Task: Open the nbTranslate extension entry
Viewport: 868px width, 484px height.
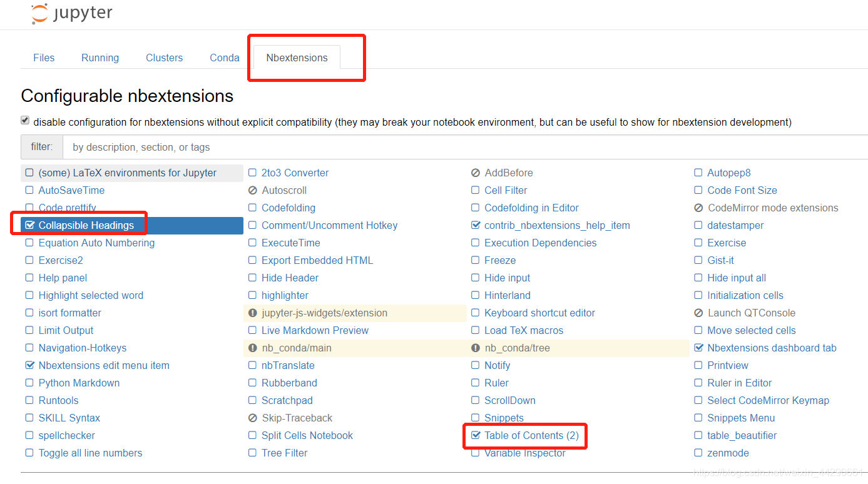Action: pos(288,365)
